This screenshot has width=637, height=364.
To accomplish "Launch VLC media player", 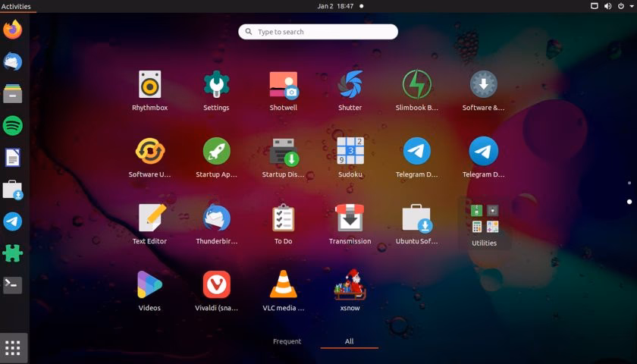I will click(x=284, y=284).
